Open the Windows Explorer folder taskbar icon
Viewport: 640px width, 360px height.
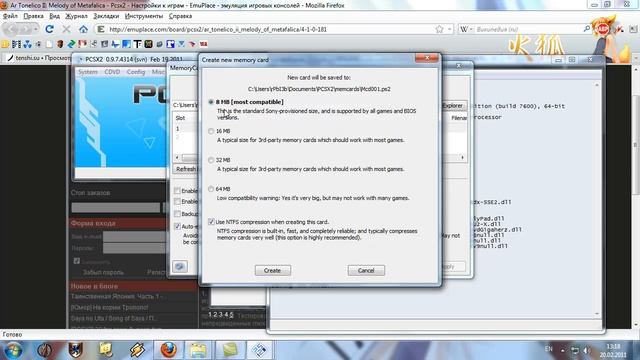click(x=198, y=350)
